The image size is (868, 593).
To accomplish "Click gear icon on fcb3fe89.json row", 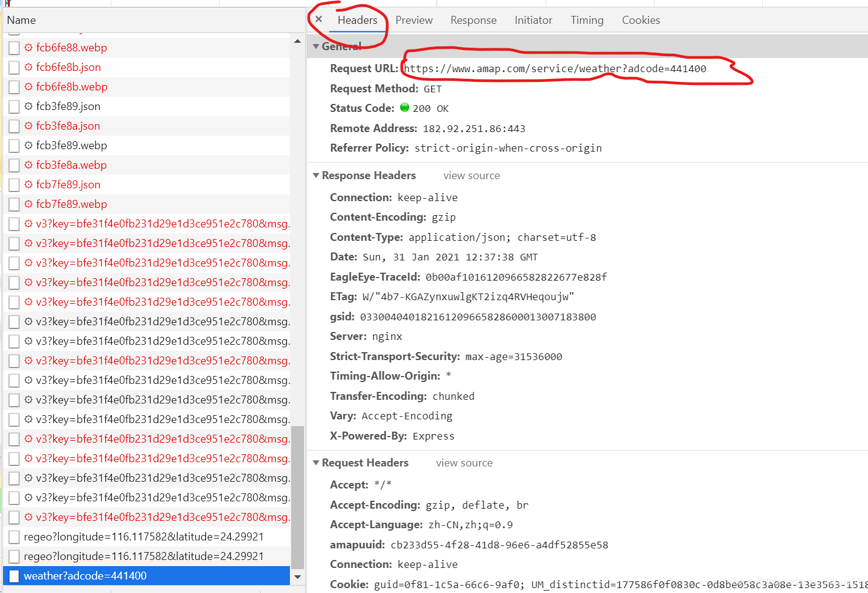I will [x=28, y=106].
